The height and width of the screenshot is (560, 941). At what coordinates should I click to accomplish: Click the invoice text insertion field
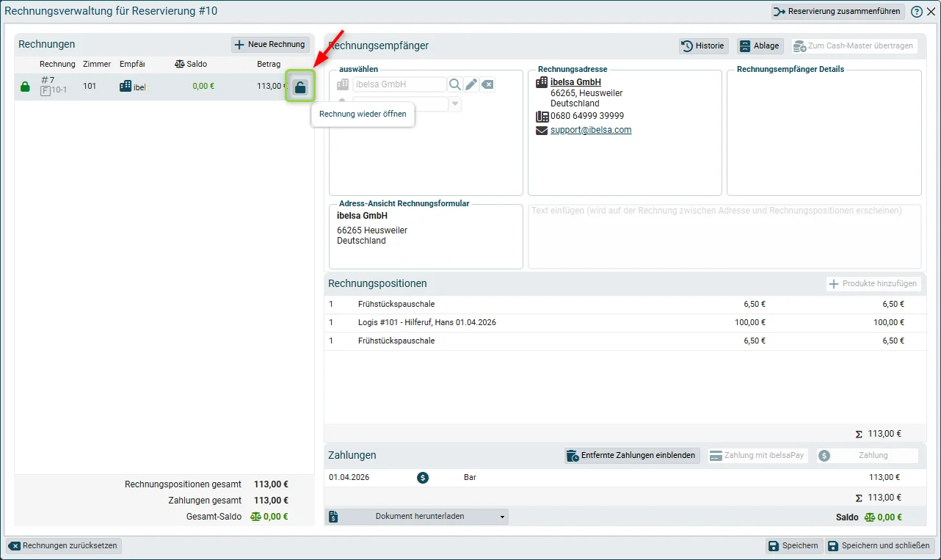click(x=724, y=236)
